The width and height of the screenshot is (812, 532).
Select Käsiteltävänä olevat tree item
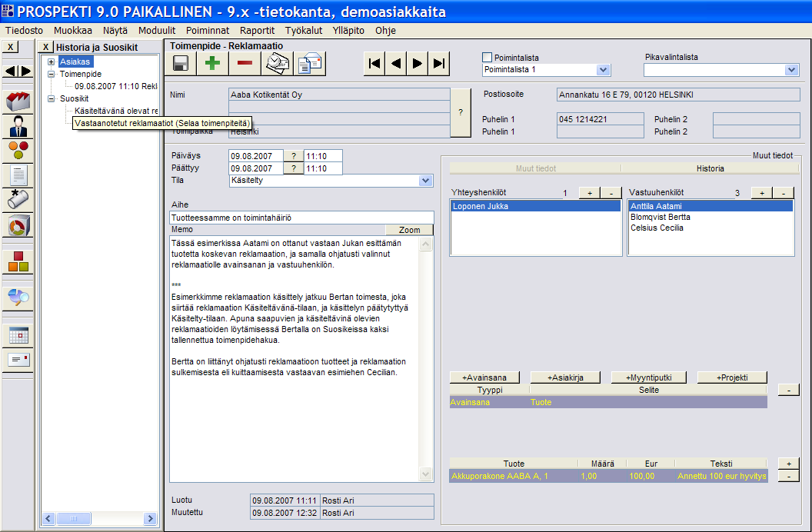pyautogui.click(x=116, y=111)
